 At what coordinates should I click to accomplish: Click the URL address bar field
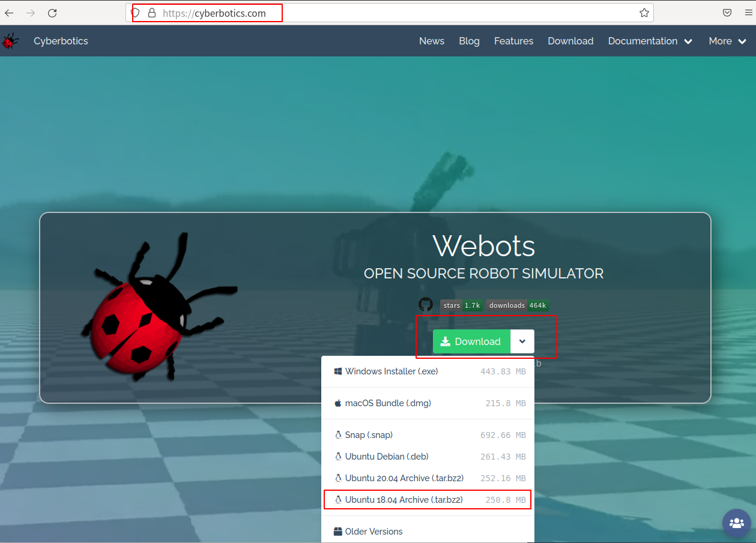[389, 13]
